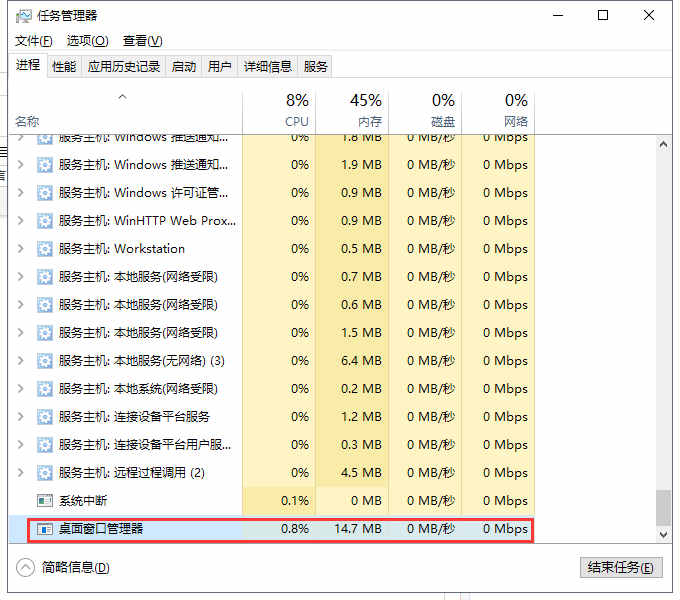Click gear icon of 本地服务(网络受限) row using 0.6 MB
Screen dimensions: 680x600
(45, 305)
